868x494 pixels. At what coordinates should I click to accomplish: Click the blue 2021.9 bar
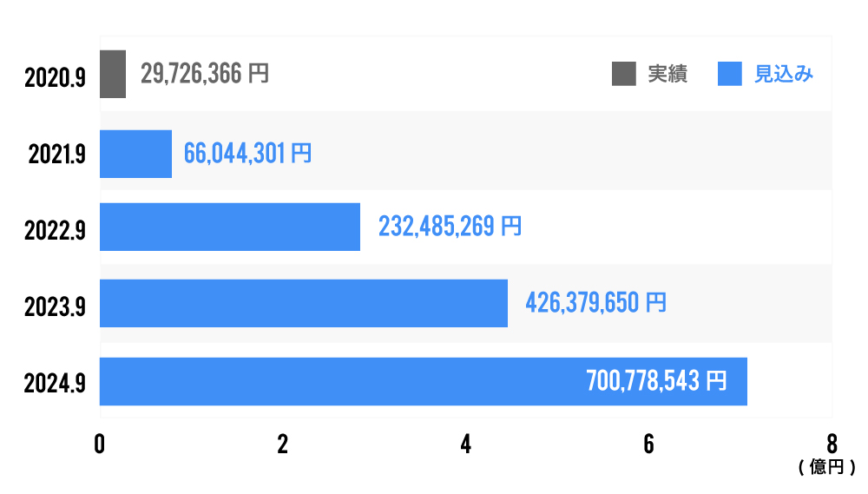coord(135,154)
